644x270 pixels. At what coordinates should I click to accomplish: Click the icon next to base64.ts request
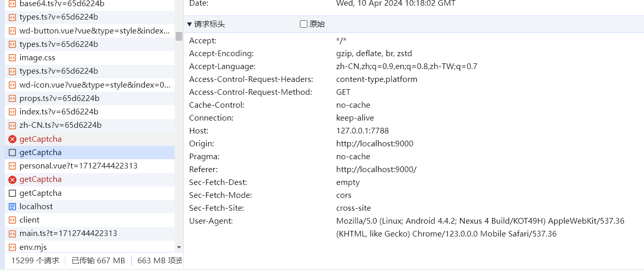click(x=12, y=4)
